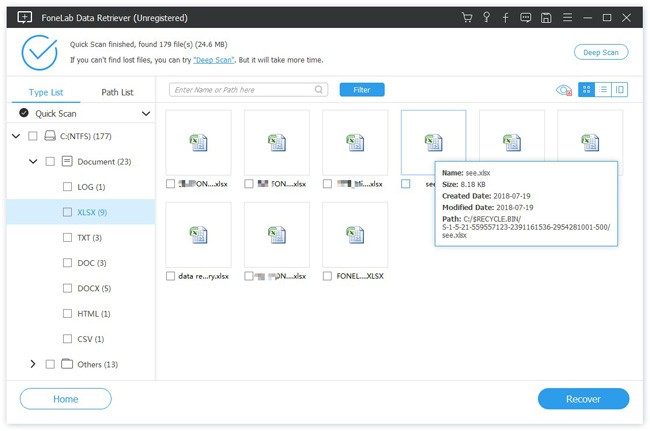The height and width of the screenshot is (431, 650).
Task: Switch to the Path List tab
Action: pyautogui.click(x=117, y=92)
